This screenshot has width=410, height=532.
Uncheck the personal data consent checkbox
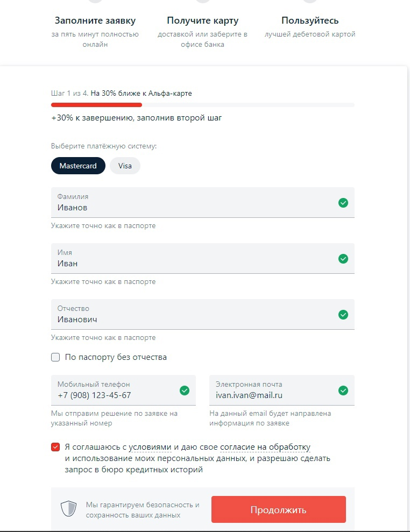[x=55, y=447]
